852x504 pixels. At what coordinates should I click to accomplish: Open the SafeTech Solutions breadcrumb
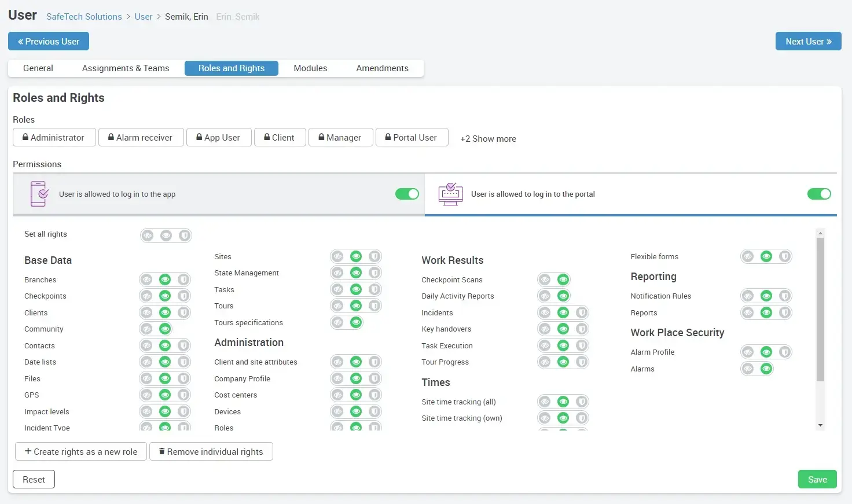(x=84, y=17)
